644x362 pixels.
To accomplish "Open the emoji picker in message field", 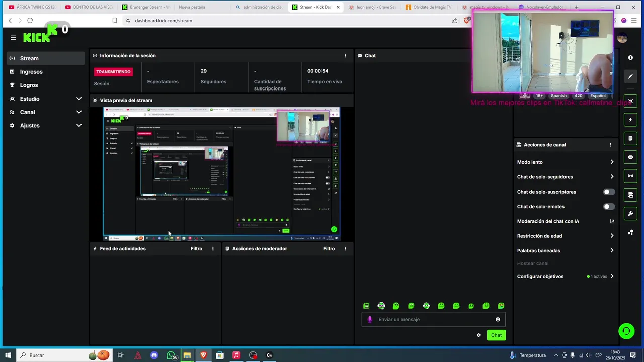I will coord(498,319).
